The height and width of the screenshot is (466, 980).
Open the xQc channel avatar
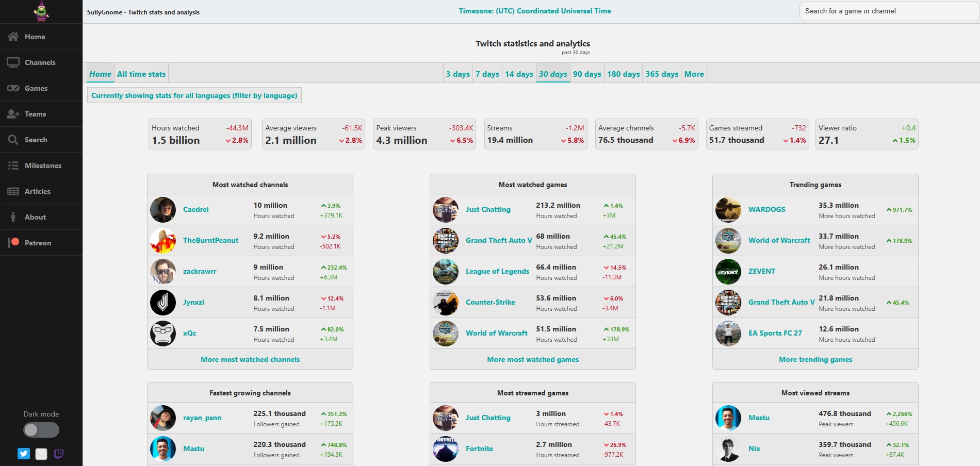163,334
